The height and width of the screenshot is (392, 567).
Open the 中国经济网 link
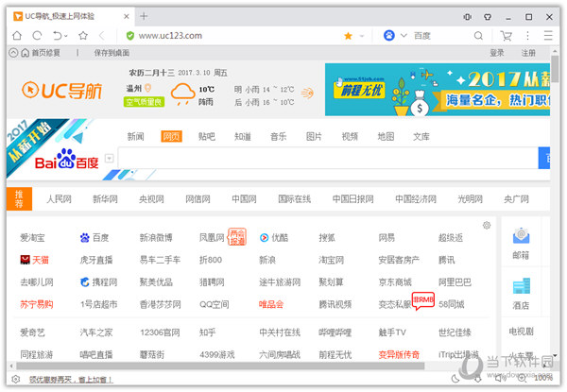point(416,199)
